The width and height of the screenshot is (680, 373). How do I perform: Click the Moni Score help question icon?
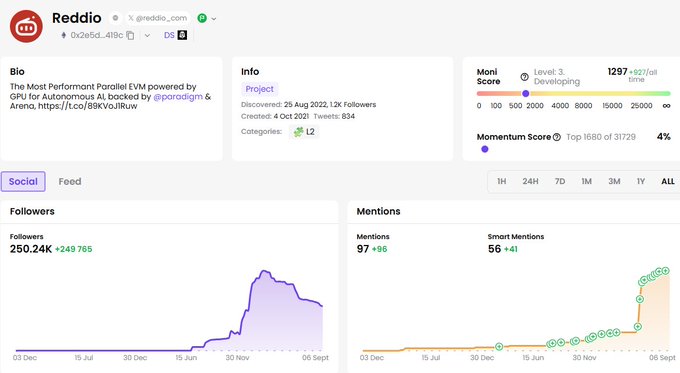pos(524,77)
